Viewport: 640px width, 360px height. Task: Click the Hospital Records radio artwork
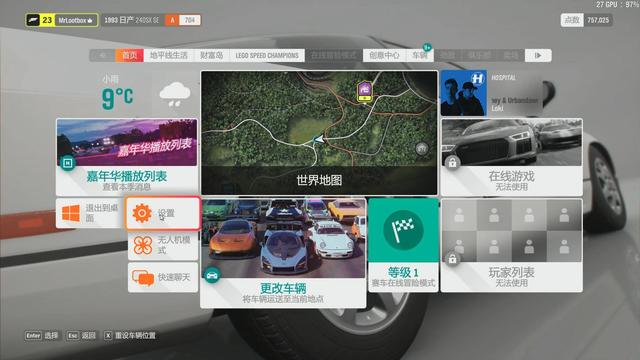pyautogui.click(x=464, y=93)
